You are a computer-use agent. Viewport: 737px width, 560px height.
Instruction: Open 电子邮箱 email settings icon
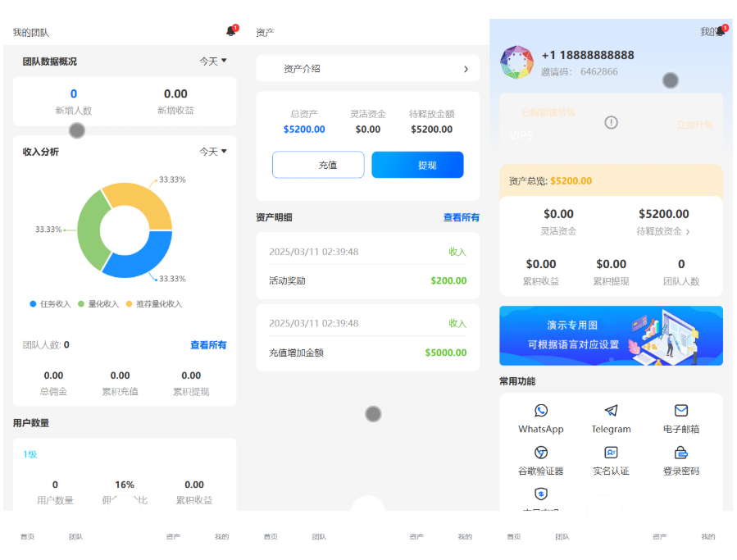click(680, 411)
